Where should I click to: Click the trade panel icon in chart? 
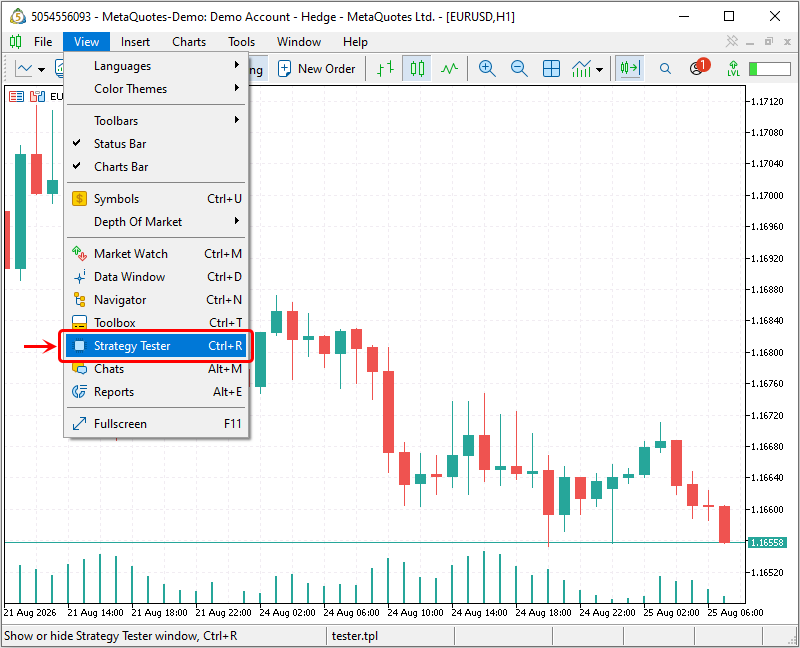click(16, 96)
